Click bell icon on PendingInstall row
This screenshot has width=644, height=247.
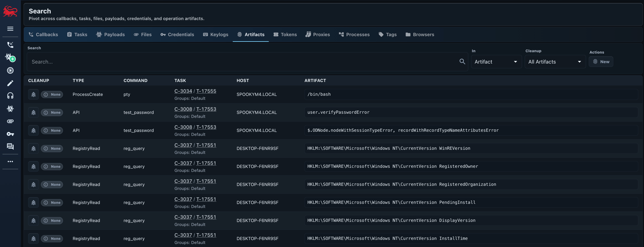point(33,203)
